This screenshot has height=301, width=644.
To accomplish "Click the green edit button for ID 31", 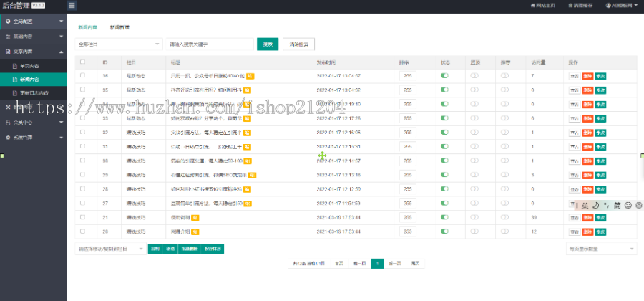I will point(600,147).
